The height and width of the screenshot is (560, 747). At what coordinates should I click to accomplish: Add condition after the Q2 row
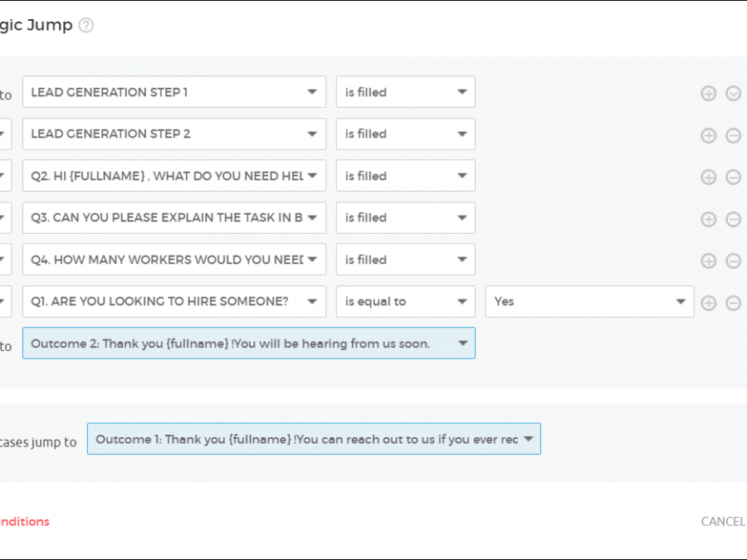[708, 177]
